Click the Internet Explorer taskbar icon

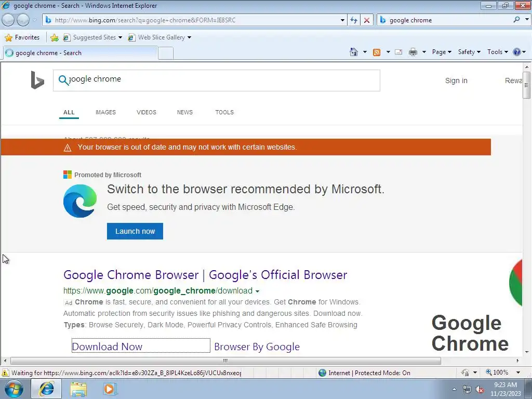click(46, 389)
